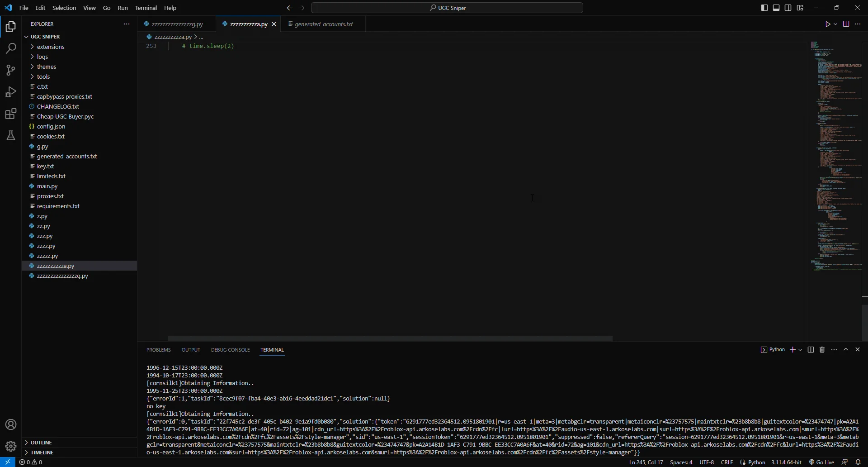Open the Search view in activity bar
This screenshot has height=467, width=868.
10,48
